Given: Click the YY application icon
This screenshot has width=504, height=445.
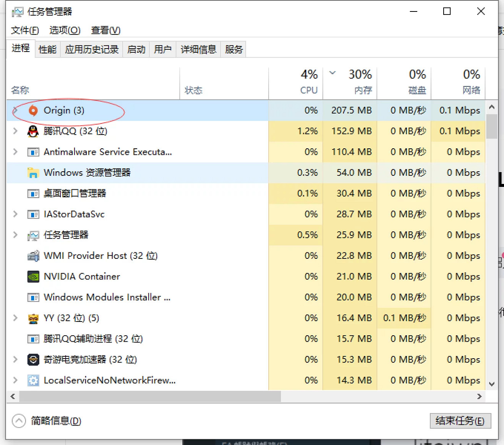Looking at the screenshot, I should pyautogui.click(x=33, y=318).
